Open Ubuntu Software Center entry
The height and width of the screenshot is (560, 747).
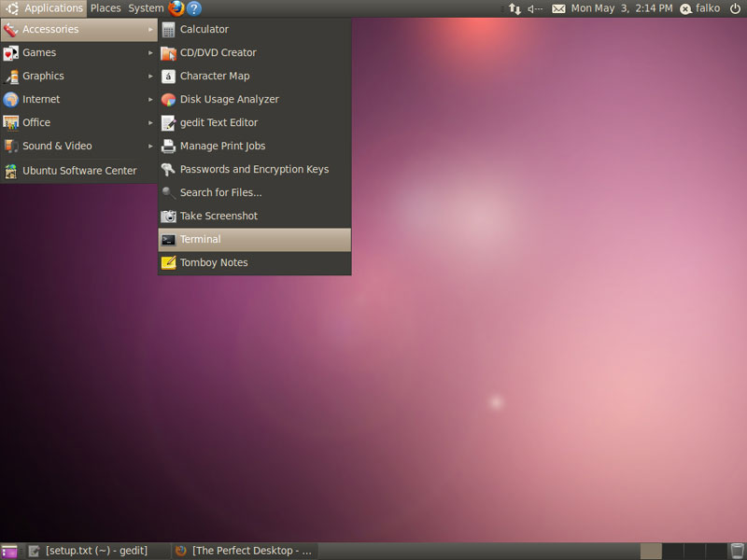(79, 171)
